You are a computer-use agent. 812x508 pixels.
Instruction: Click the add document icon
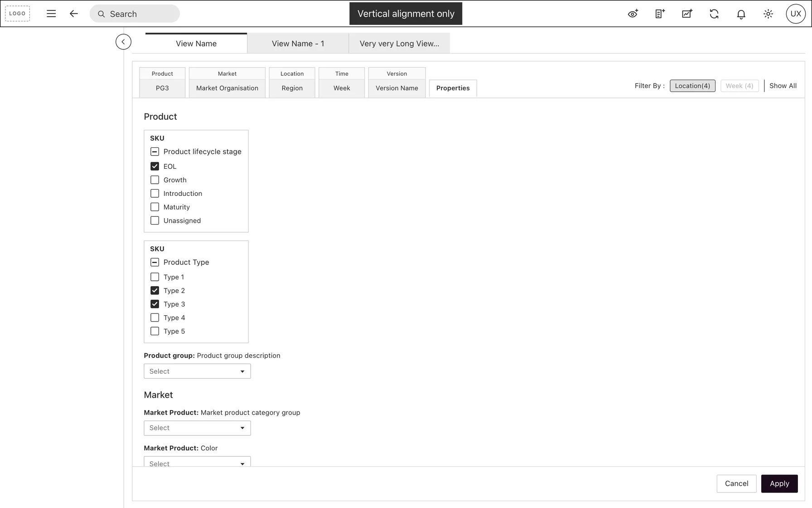(x=660, y=14)
